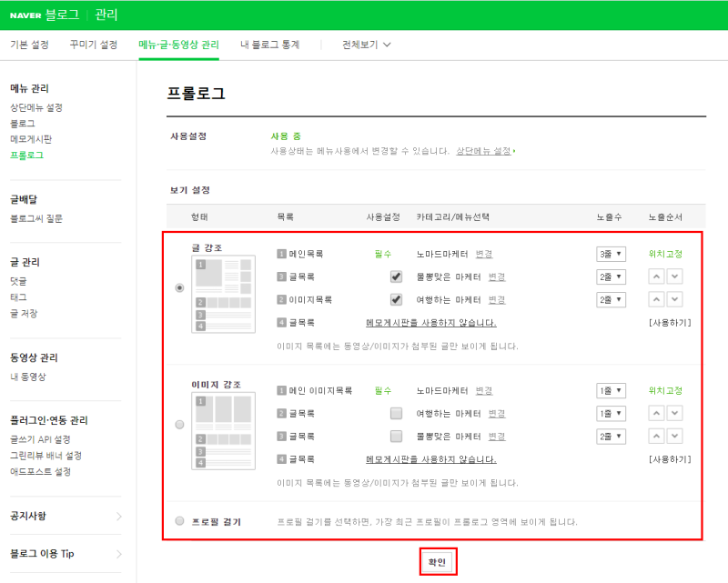Click the 이미지 강조 layout preview thumbnail
Viewport: 728px width, 583px height.
coord(223,431)
